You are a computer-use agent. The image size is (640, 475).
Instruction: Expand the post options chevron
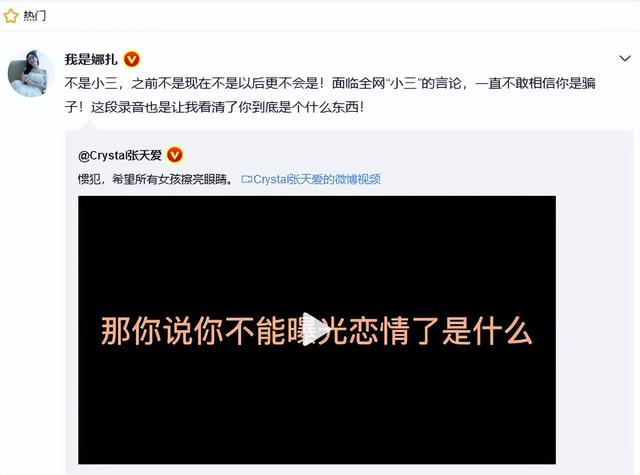[x=625, y=59]
